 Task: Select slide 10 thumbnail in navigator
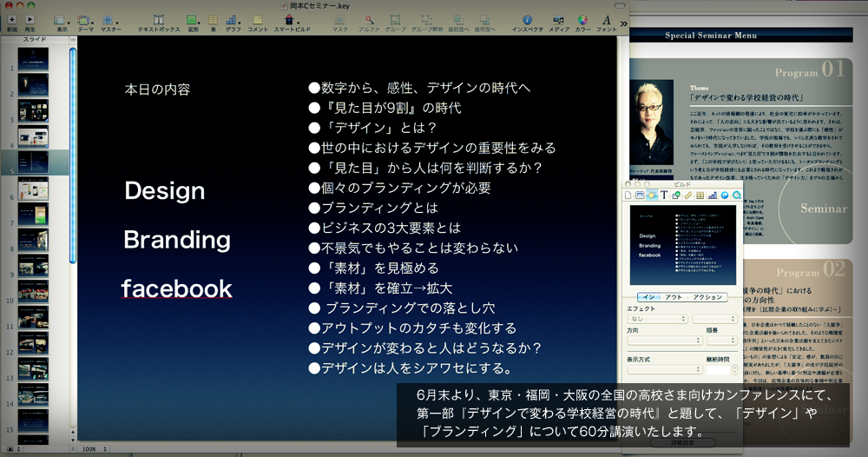(x=33, y=291)
